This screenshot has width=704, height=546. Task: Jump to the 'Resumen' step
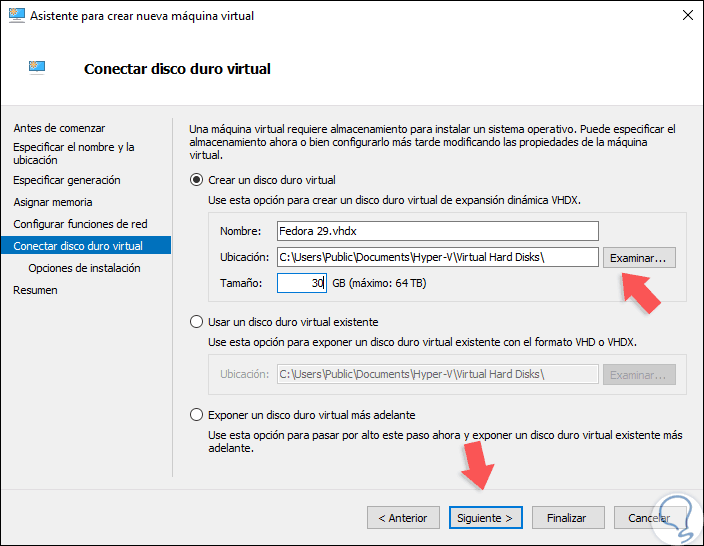35,290
